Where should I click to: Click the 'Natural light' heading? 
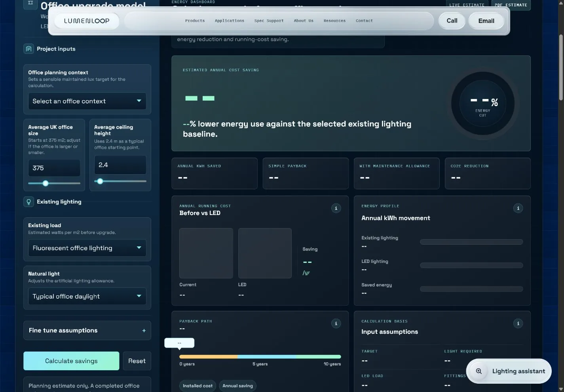[x=44, y=274]
